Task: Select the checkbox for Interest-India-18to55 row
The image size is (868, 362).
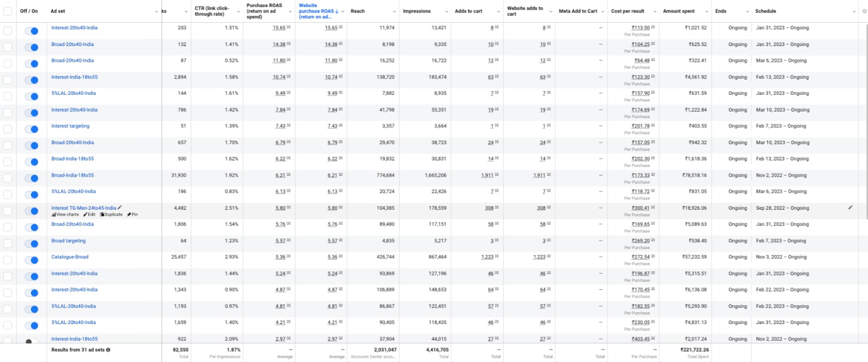Action: [x=8, y=80]
